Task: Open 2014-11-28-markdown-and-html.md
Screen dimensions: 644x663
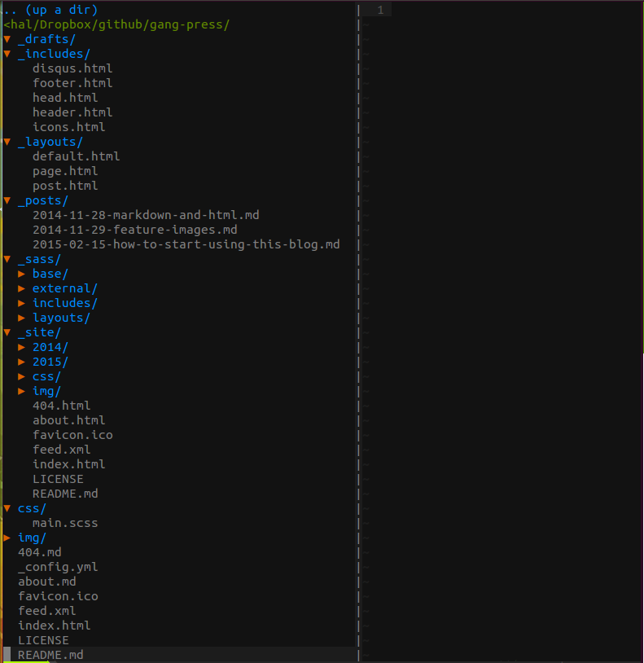Action: [146, 215]
